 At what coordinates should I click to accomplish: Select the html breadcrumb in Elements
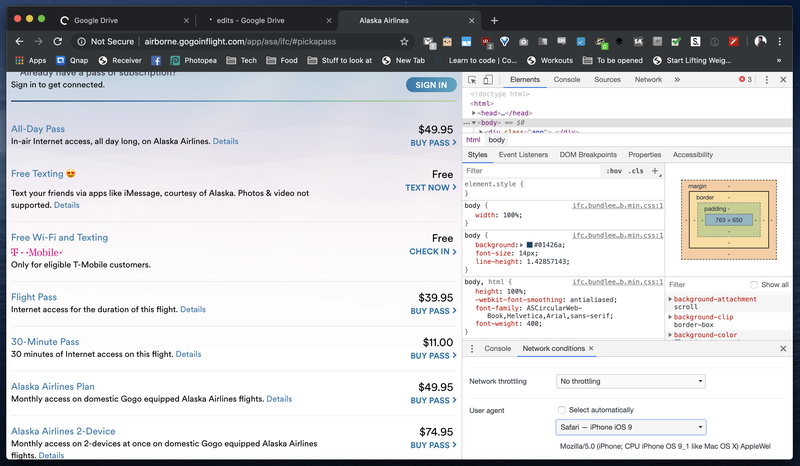coord(473,140)
